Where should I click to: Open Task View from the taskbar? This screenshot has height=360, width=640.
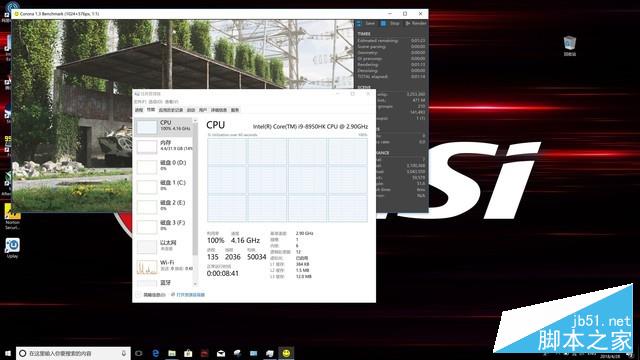[139, 353]
